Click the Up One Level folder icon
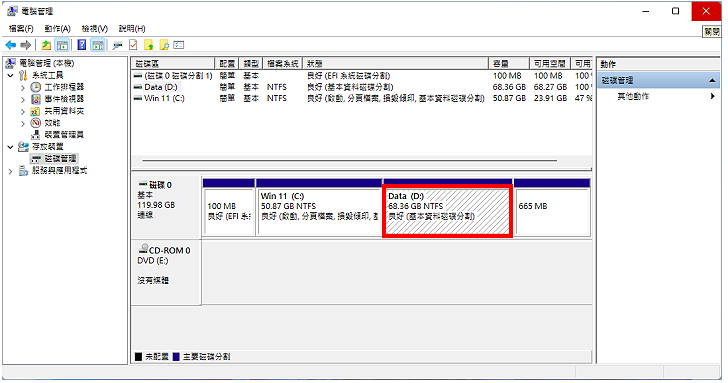The image size is (728, 383). click(x=46, y=45)
